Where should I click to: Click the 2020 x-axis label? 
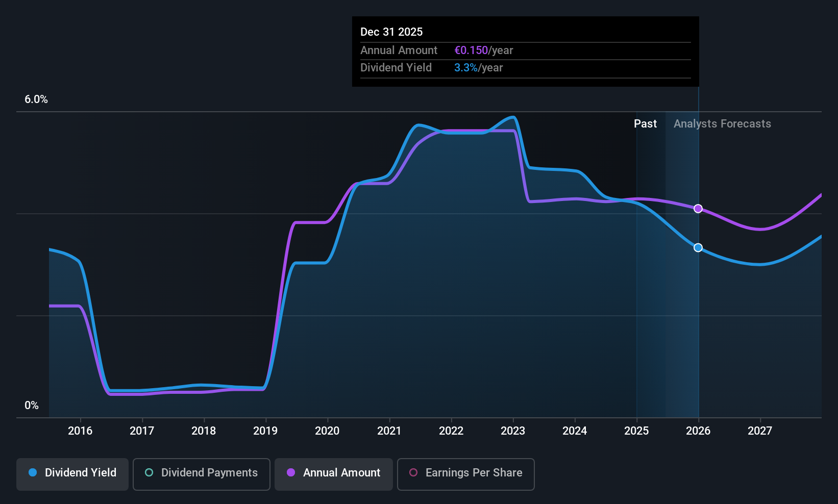[327, 431]
